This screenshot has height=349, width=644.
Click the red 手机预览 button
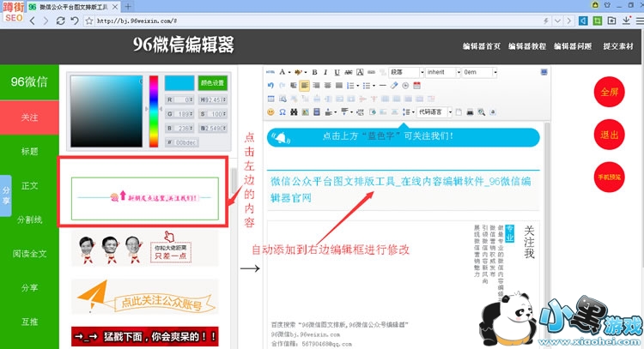(609, 178)
